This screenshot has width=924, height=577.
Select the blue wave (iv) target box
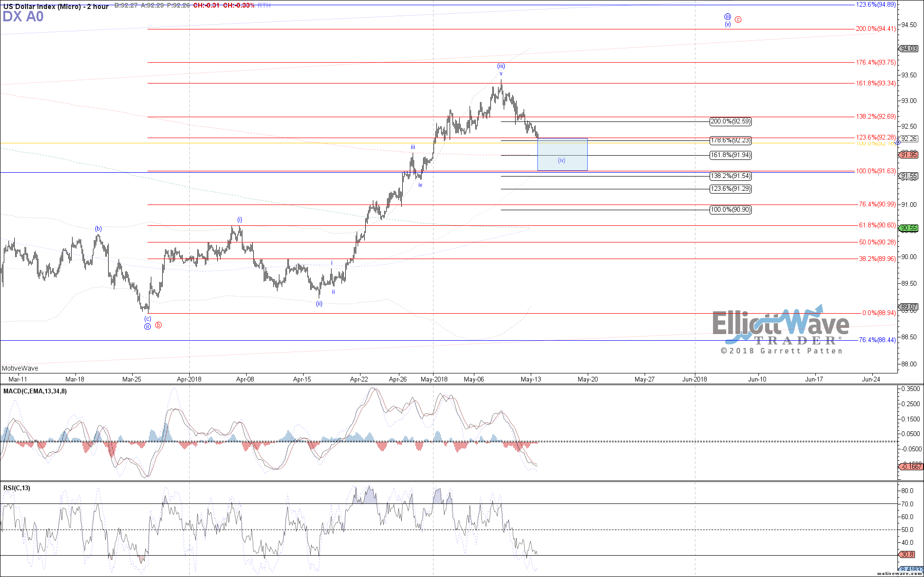click(x=562, y=154)
